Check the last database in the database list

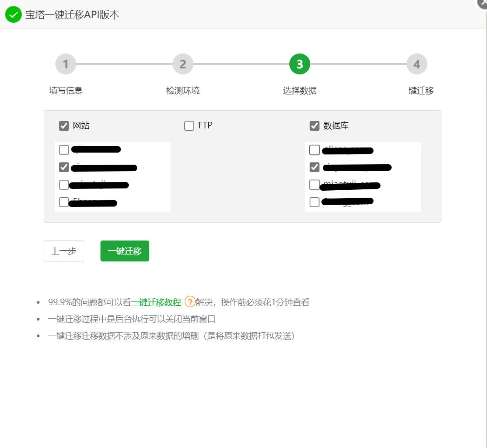coord(314,201)
